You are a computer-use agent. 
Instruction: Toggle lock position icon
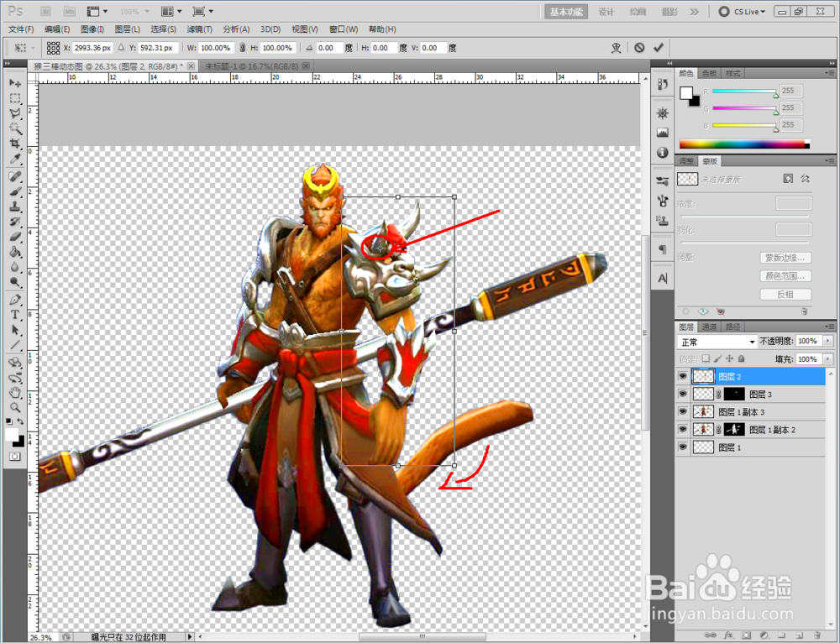click(x=730, y=358)
